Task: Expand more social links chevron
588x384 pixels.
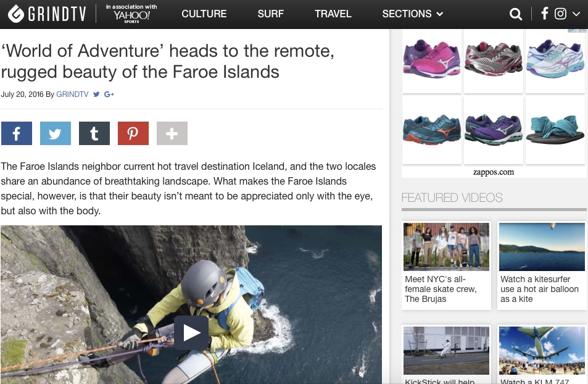Action: [x=576, y=14]
